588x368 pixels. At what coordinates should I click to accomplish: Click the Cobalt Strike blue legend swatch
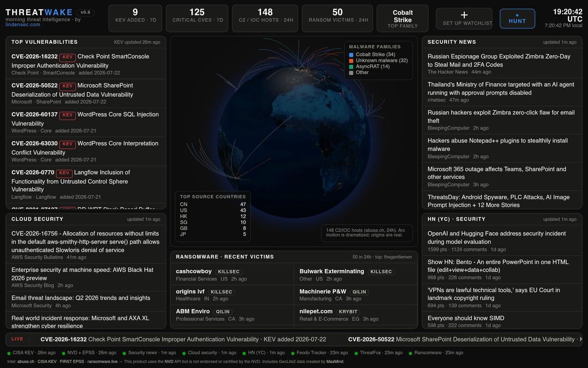tap(351, 55)
